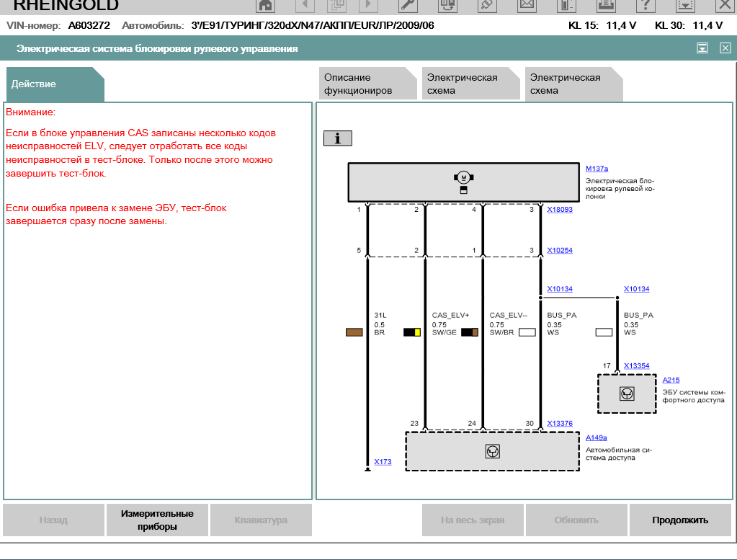Image resolution: width=737 pixels, height=560 pixels.
Task: Click the RHEINGOLD application title
Action: [66, 5]
